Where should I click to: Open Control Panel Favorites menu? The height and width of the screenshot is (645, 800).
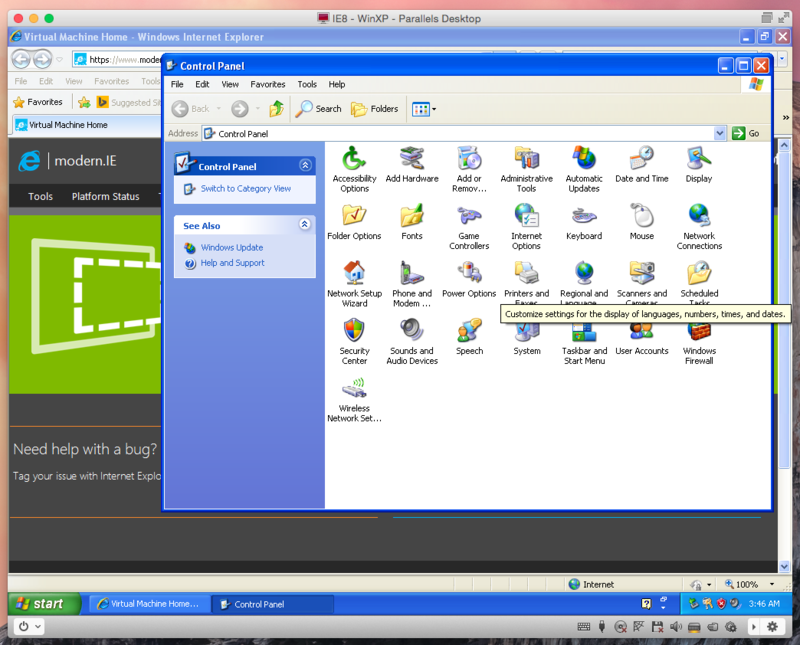[267, 84]
